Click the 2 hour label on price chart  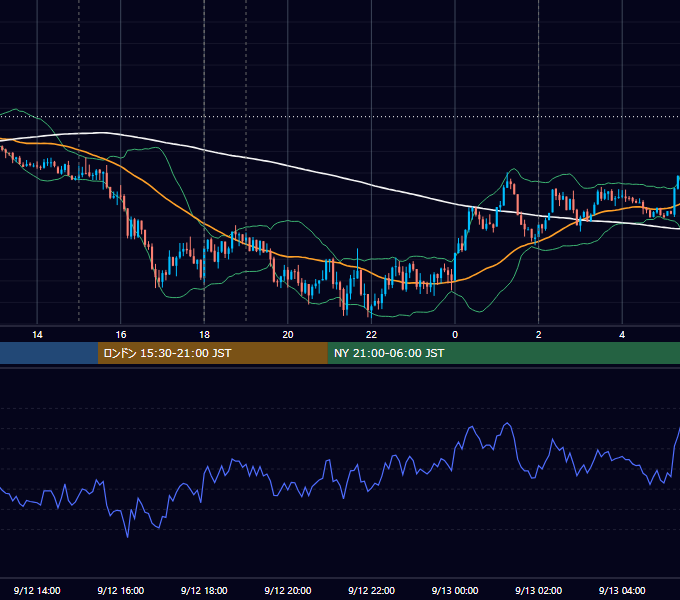[x=539, y=335]
